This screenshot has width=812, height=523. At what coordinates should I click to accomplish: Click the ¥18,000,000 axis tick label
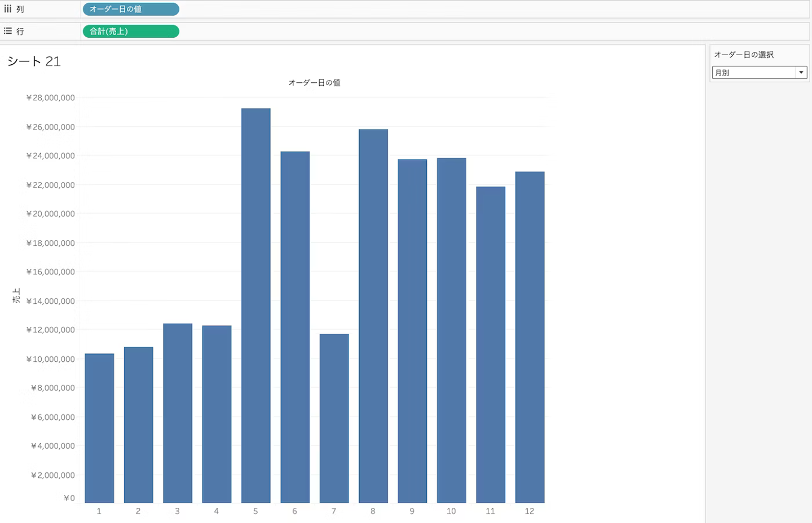(x=50, y=243)
